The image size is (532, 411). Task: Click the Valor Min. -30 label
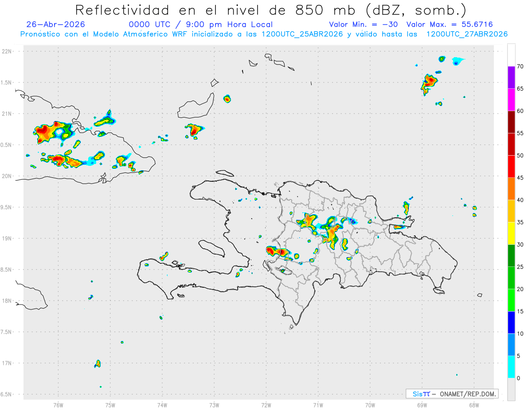click(x=364, y=24)
